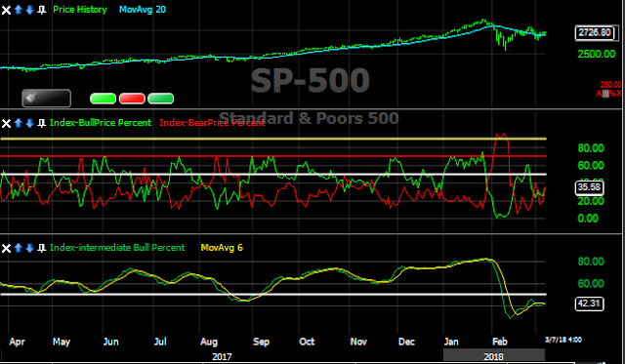Click the 35.58 value box
Screen dimensions: 625x364
coord(589,187)
